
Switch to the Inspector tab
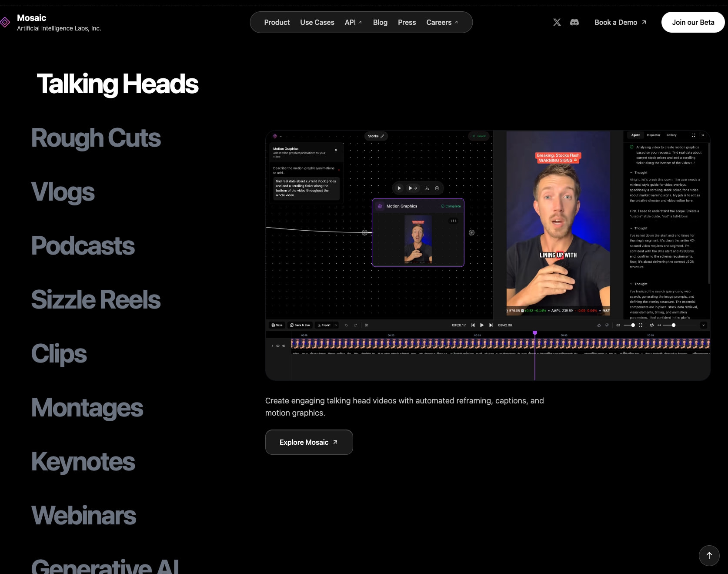[x=653, y=135]
